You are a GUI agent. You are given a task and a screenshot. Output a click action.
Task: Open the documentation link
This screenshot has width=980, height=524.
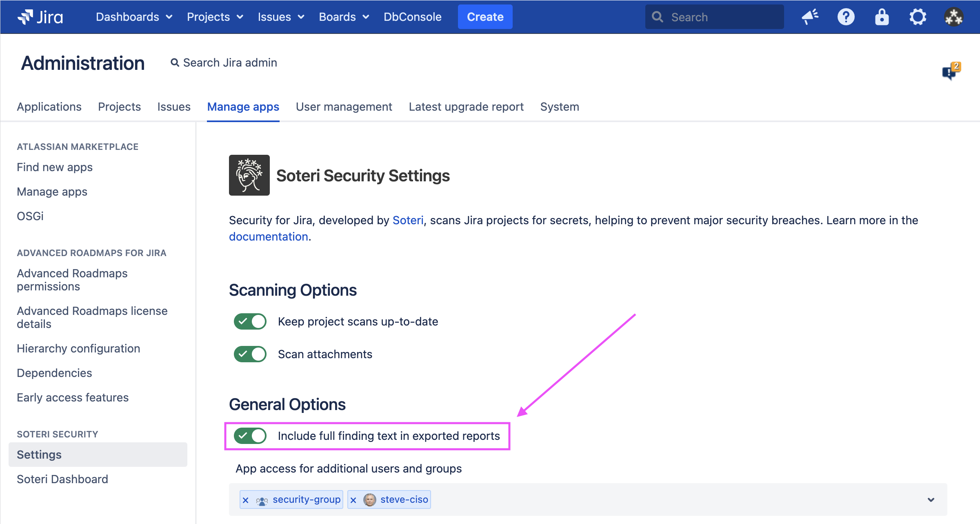point(268,236)
